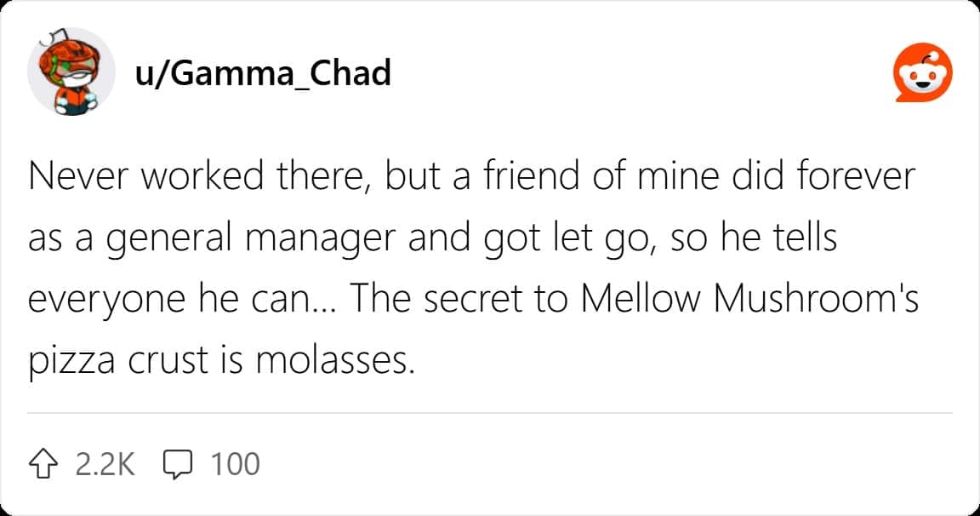980x516 pixels.
Task: Open the u/Gamma_Chad avatar image
Action: pos(71,73)
